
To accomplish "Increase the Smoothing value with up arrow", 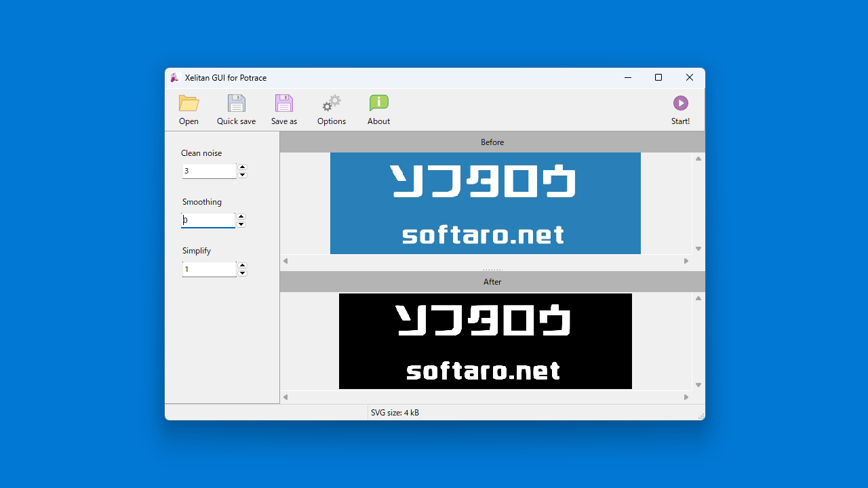I will [241, 216].
